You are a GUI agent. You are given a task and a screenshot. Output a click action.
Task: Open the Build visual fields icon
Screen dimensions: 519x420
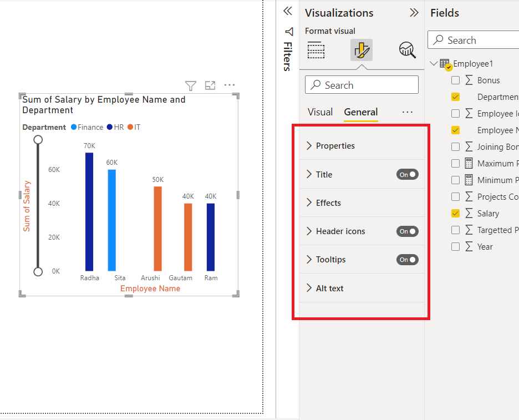[316, 50]
